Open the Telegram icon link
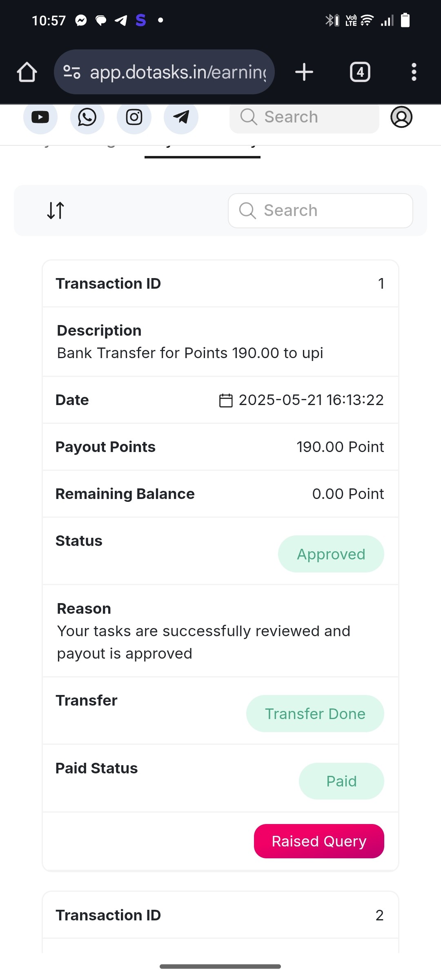The height and width of the screenshot is (980, 441). (x=181, y=117)
